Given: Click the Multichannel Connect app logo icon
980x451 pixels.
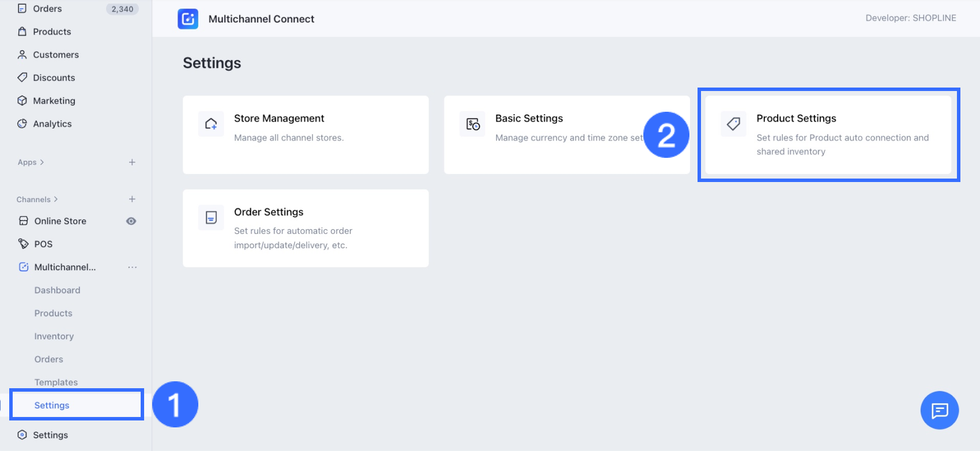Looking at the screenshot, I should [188, 19].
